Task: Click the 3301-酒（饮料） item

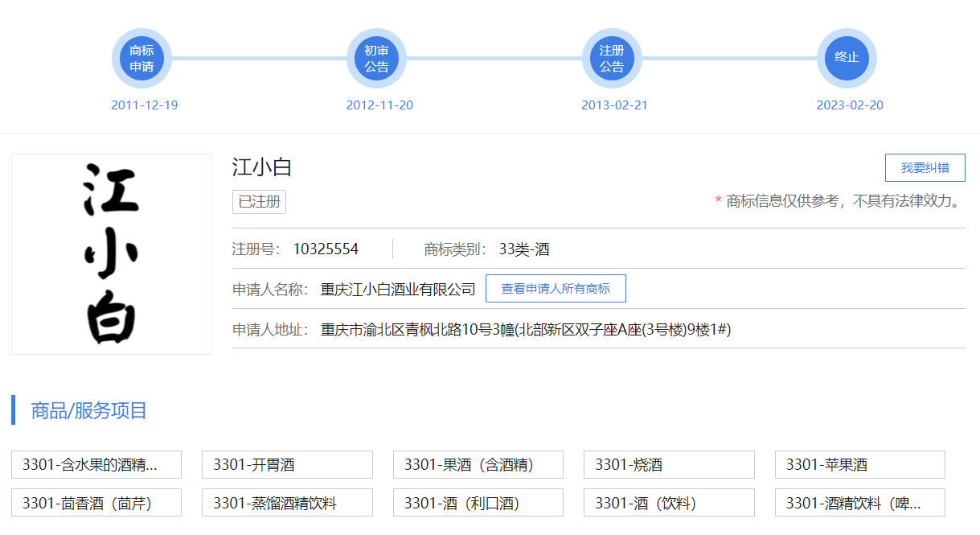Action: (x=669, y=503)
